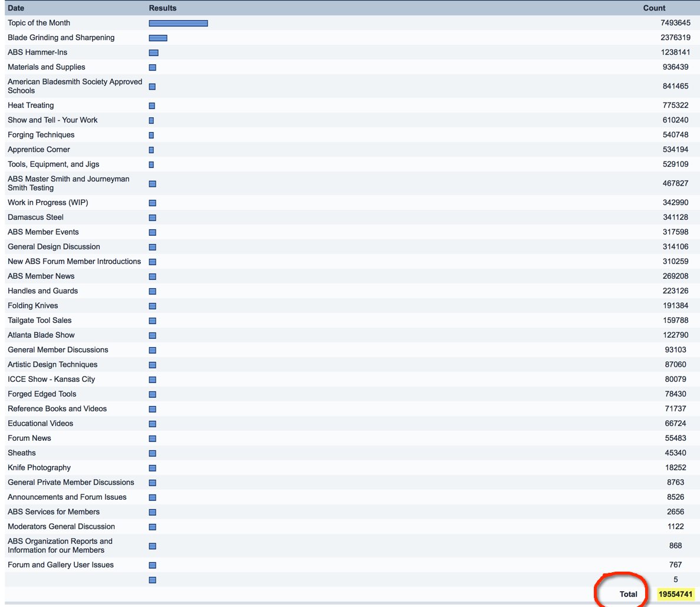Select Forum and Gallery User Issues label

61,565
